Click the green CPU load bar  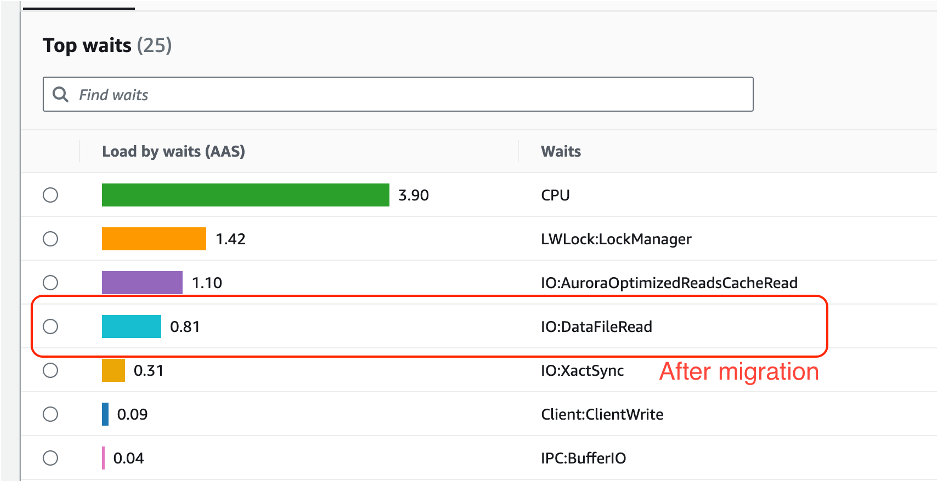[245, 195]
